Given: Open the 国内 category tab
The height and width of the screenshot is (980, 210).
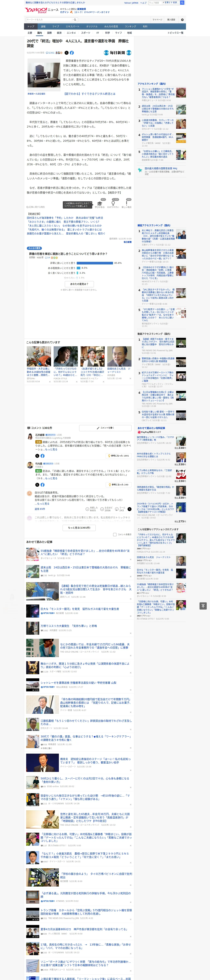Looking at the screenshot, I should point(39,33).
